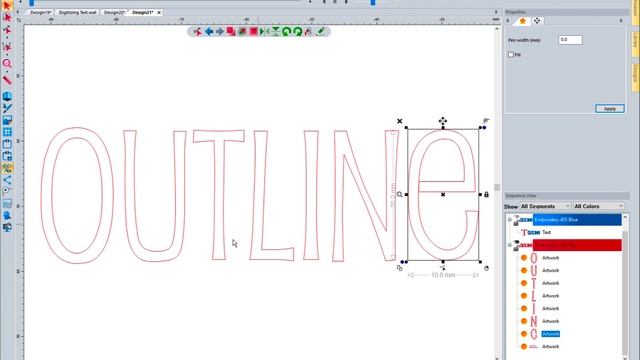This screenshot has height=360, width=640.
Task: Select the Design21 tab
Action: click(x=142, y=13)
